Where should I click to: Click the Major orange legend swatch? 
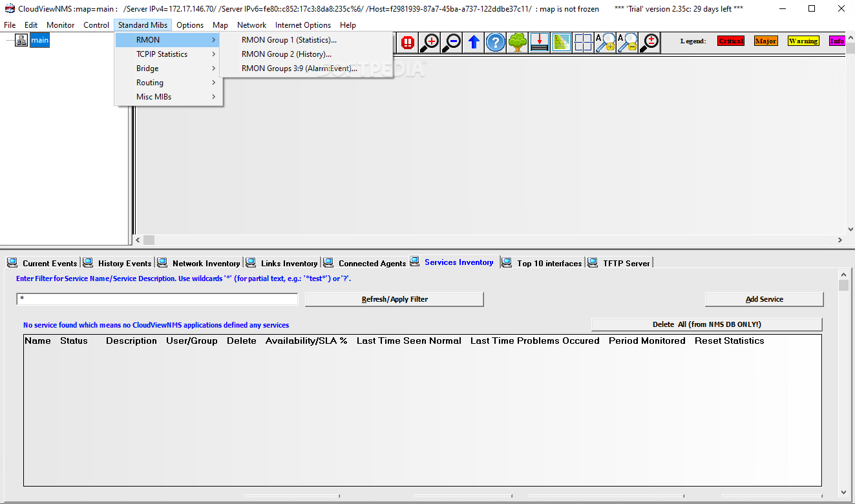click(766, 41)
